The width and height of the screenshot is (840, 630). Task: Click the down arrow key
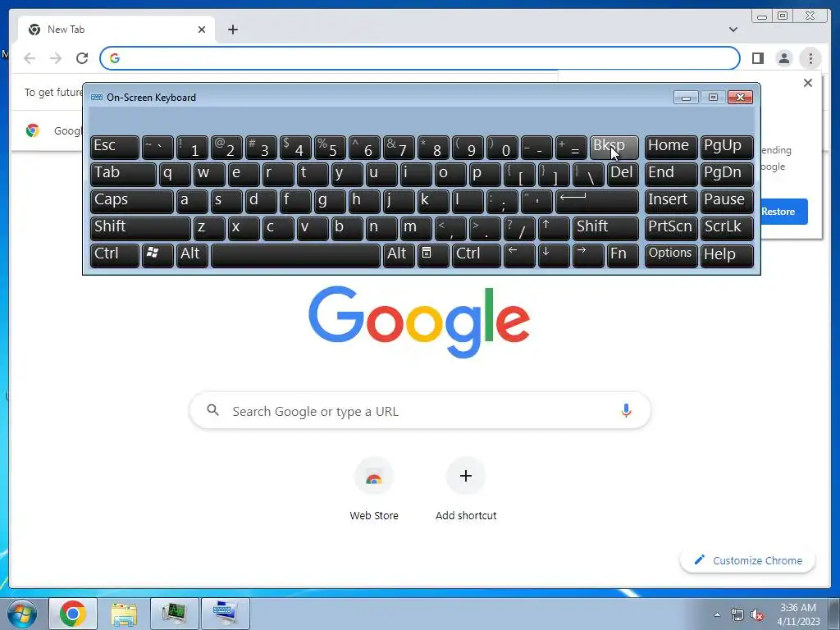tap(554, 256)
